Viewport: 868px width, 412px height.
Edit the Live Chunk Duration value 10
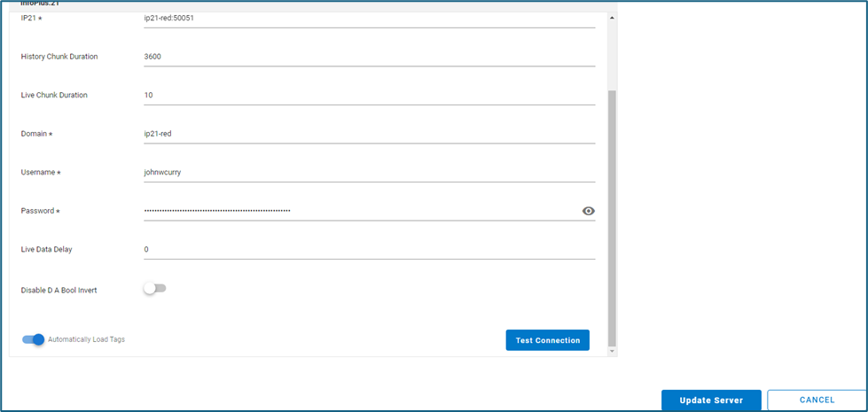pos(369,95)
